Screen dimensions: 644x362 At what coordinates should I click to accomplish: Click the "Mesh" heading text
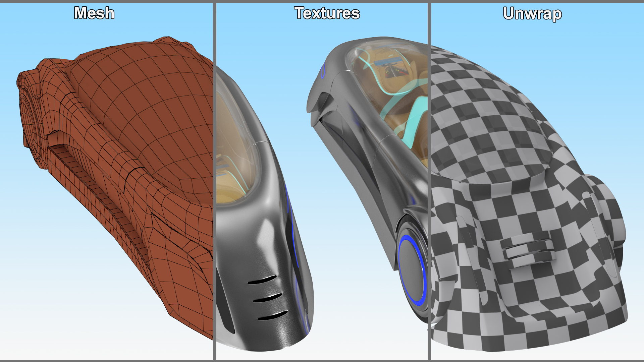(x=94, y=13)
